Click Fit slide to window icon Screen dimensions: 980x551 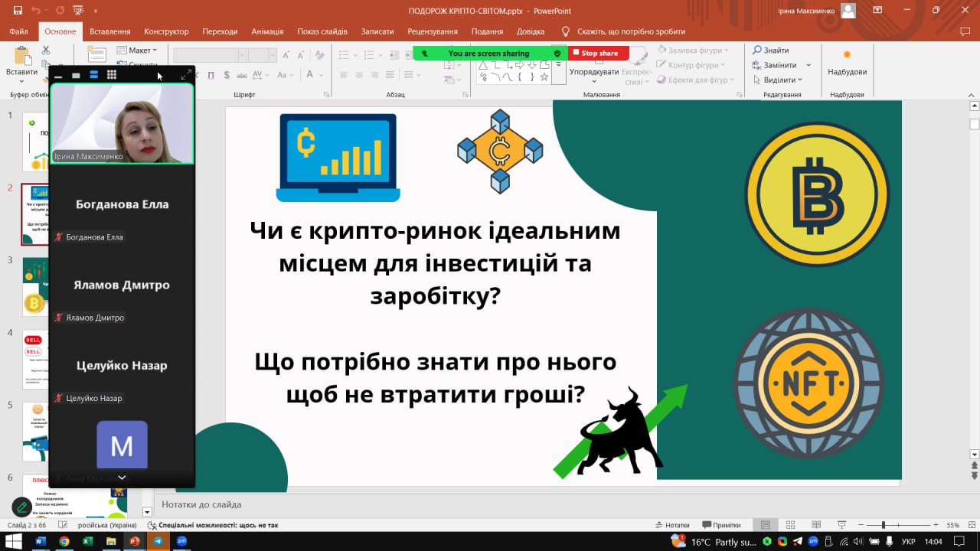pos(971,525)
